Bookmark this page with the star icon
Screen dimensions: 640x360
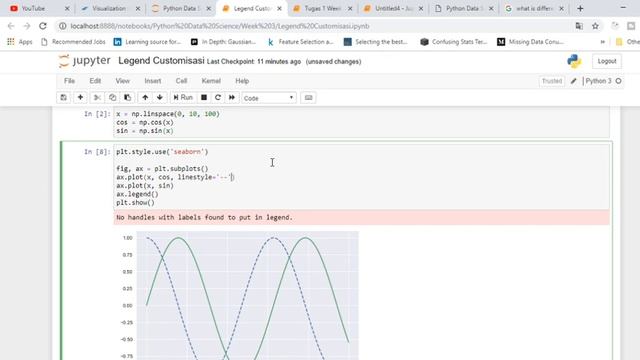click(595, 26)
